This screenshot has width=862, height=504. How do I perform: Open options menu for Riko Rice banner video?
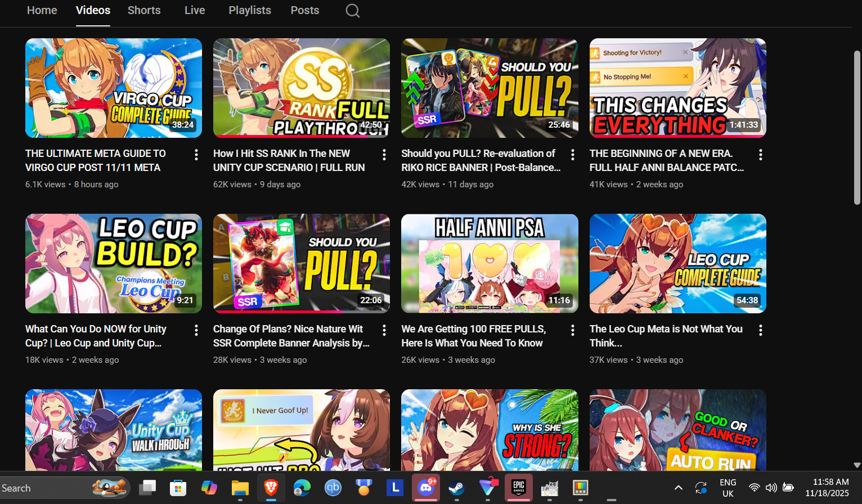click(573, 155)
